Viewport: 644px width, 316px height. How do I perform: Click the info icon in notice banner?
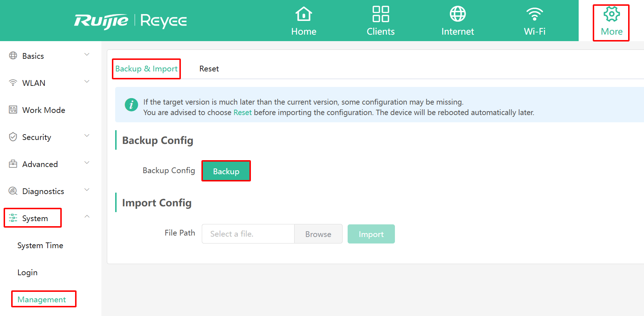[x=131, y=105]
